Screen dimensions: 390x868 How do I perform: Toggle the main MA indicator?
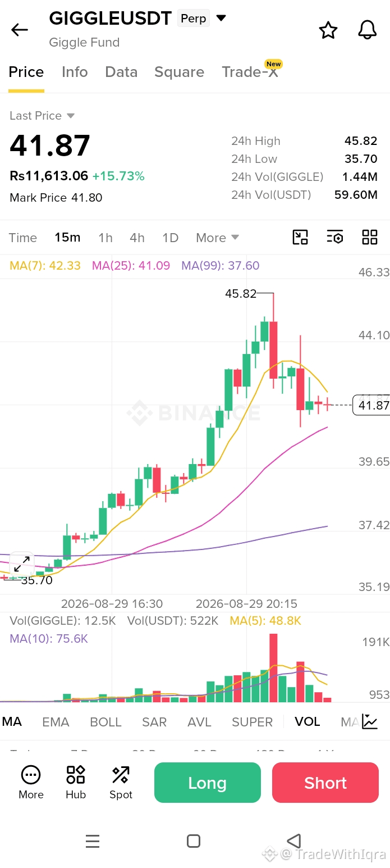[x=12, y=722]
